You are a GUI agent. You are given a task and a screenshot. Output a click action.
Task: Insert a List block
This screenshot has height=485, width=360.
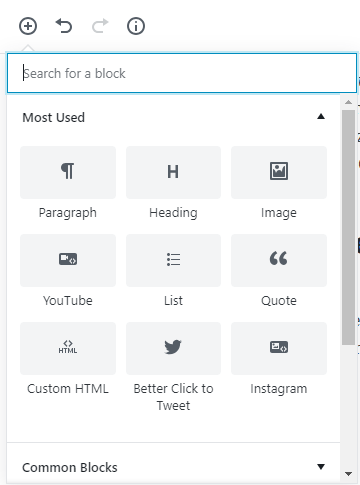[x=173, y=271]
